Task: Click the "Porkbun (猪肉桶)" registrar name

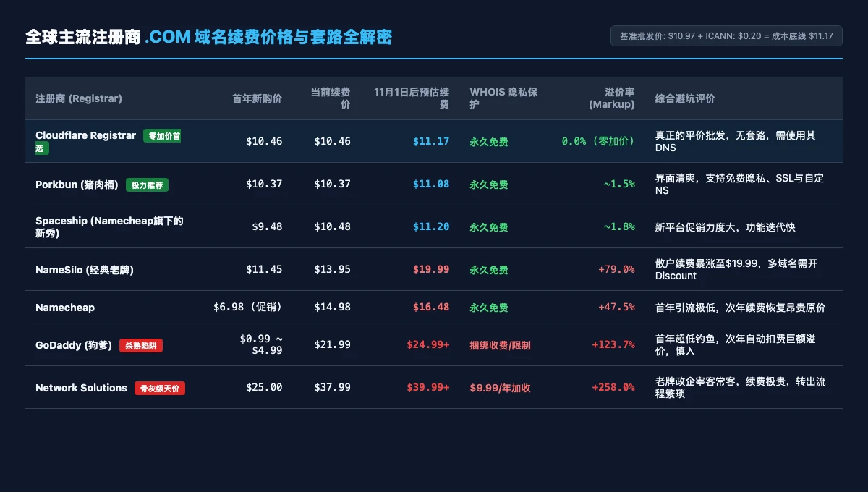Action: [77, 184]
